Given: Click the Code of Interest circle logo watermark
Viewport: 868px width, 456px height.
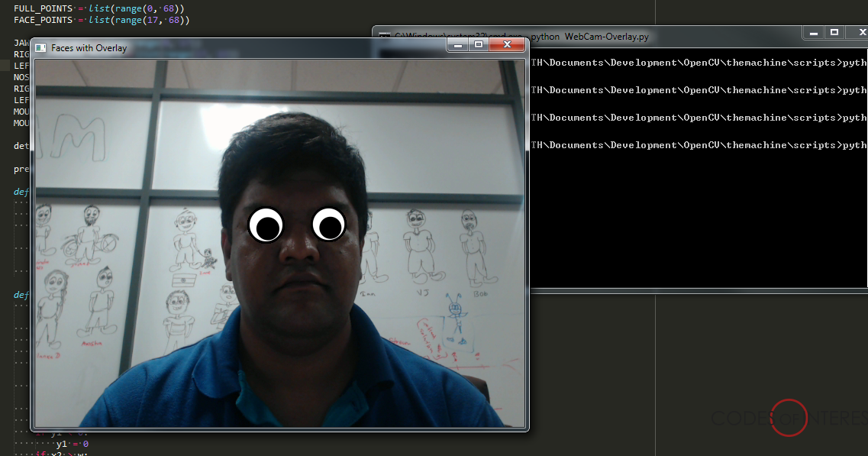Looking at the screenshot, I should (788, 419).
